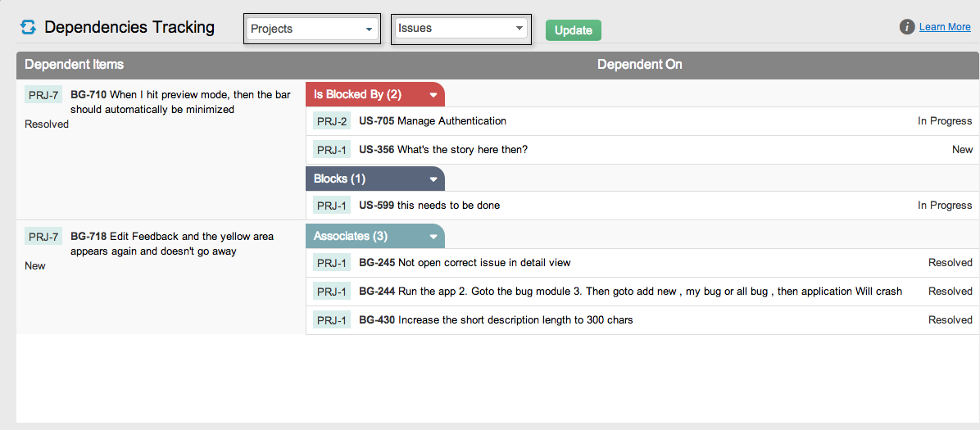Image resolution: width=980 pixels, height=430 pixels.
Task: Click the Dependent On column header
Action: coord(639,65)
